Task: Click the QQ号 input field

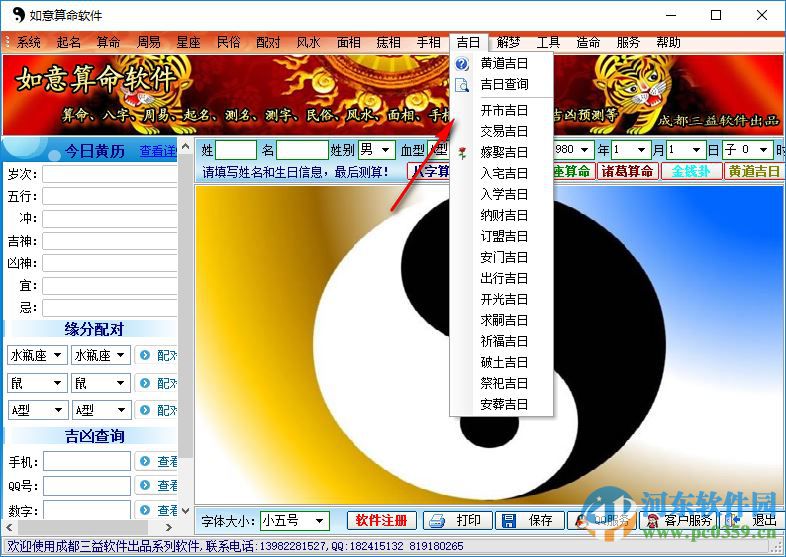Action: point(87,485)
